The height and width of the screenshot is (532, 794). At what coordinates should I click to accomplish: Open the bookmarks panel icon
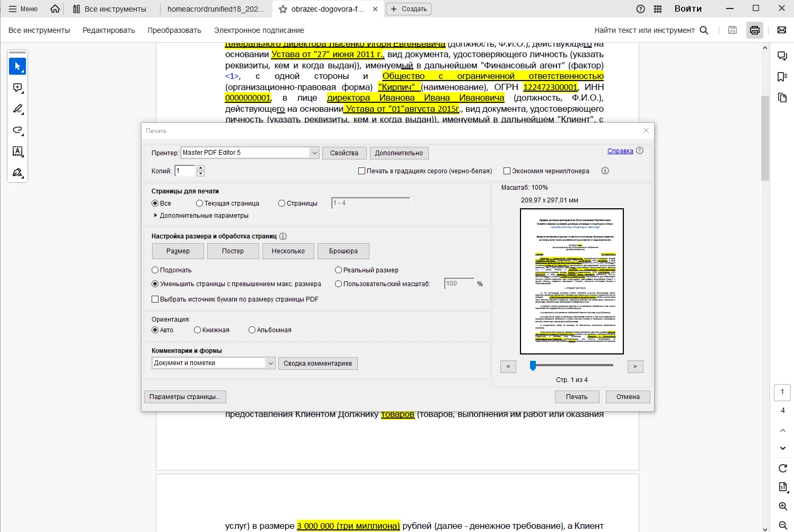[782, 77]
